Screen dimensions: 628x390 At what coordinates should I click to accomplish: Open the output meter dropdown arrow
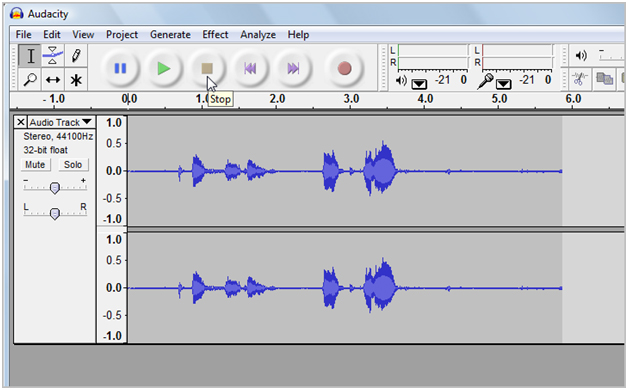pyautogui.click(x=419, y=84)
